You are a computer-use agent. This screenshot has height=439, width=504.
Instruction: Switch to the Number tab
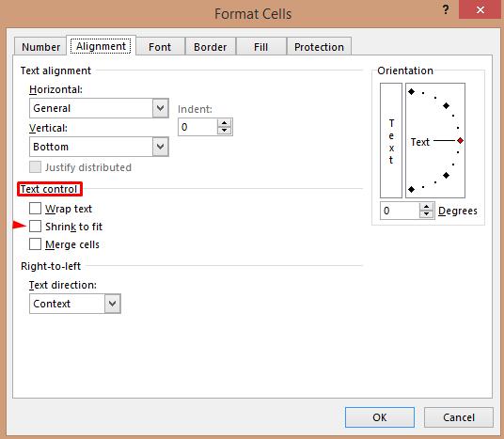point(40,47)
